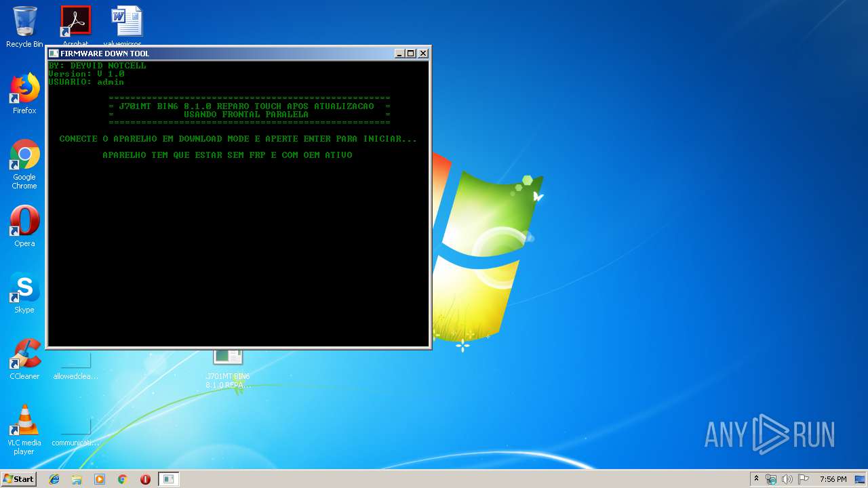The width and height of the screenshot is (868, 488).
Task: Click the volume speaker tray icon
Action: click(x=787, y=479)
